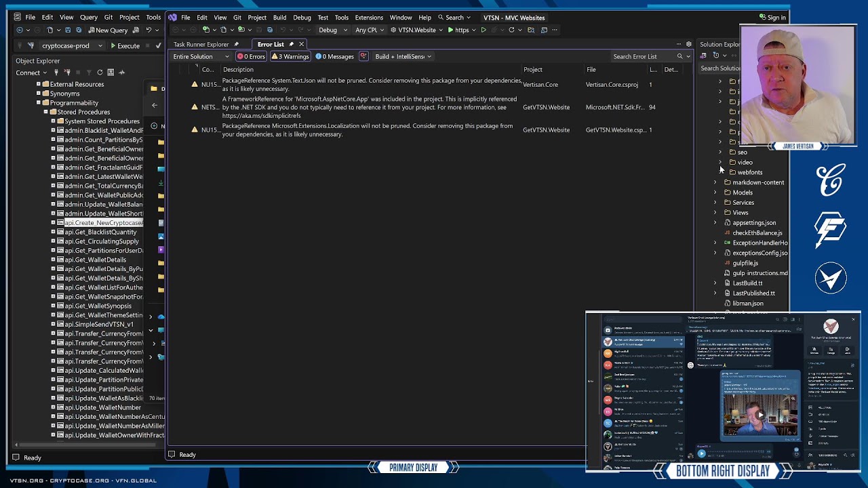
Task: Open the Visual Studio Search box
Action: pyautogui.click(x=454, y=18)
